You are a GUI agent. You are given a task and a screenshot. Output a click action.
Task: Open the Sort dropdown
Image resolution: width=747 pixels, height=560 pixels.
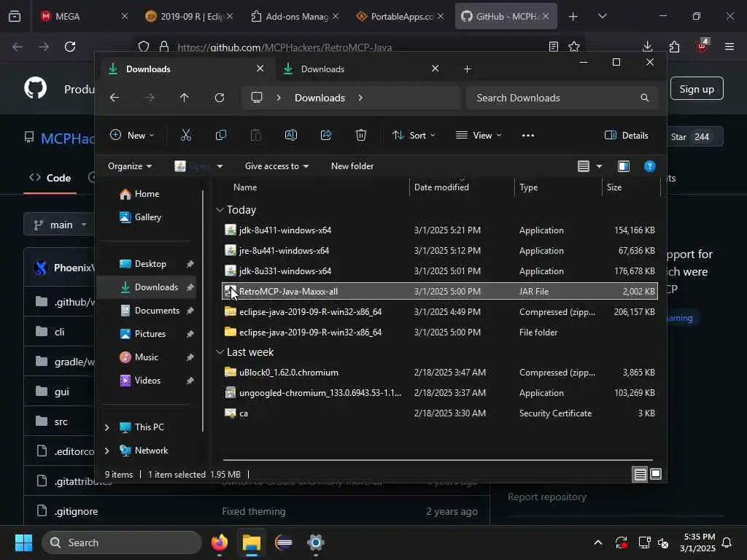coord(413,135)
